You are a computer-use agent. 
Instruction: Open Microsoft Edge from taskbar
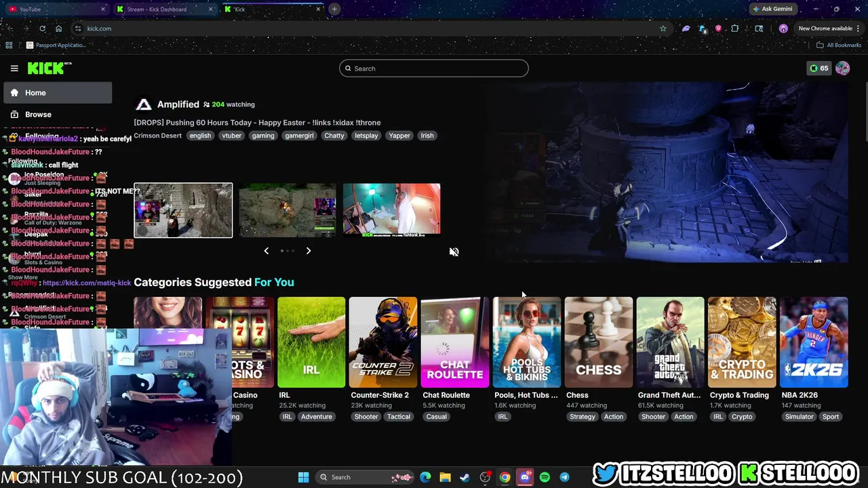(x=425, y=477)
